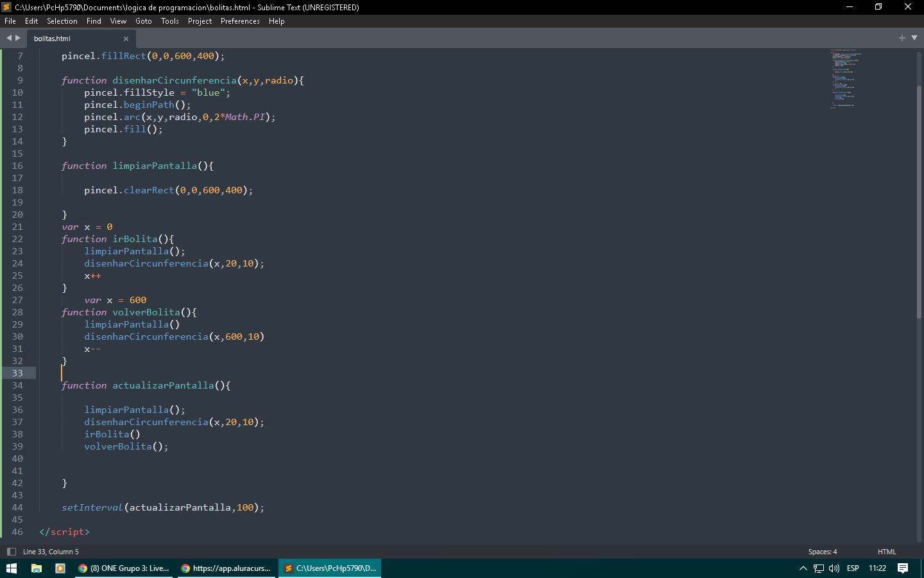Switch to Chrome app.aluracurs window
Screen dimensions: 924x578
(x=227, y=568)
